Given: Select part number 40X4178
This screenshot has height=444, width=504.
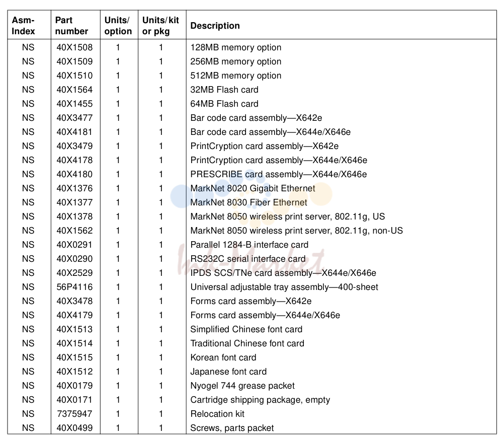Looking at the screenshot, I should pos(74,160).
